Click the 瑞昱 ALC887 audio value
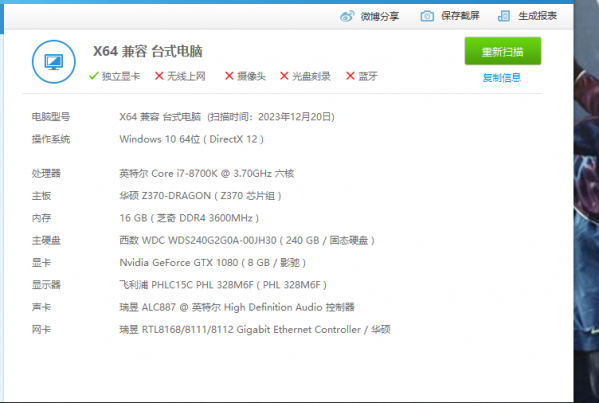 [237, 307]
